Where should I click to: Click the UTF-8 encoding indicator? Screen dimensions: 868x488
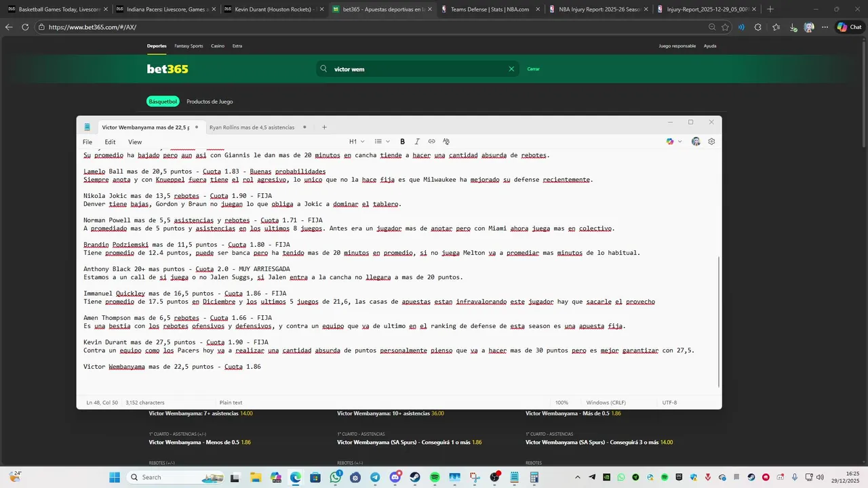click(669, 403)
